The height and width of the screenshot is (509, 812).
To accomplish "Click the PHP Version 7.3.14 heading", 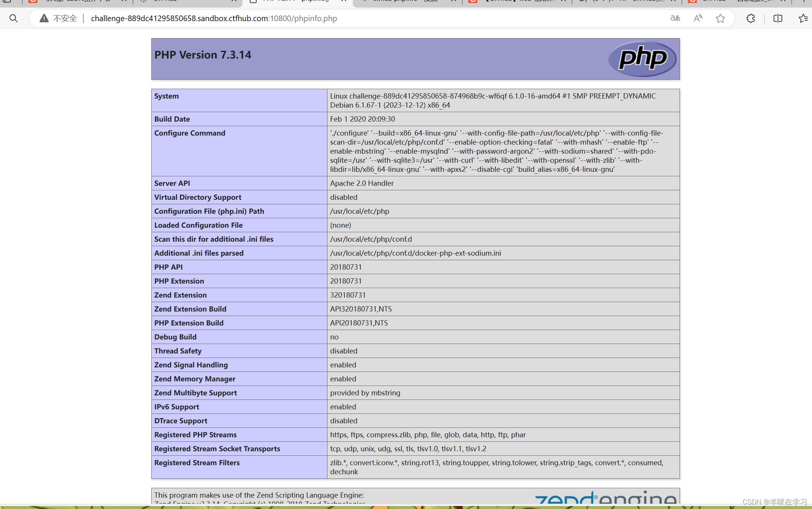I will tap(203, 55).
